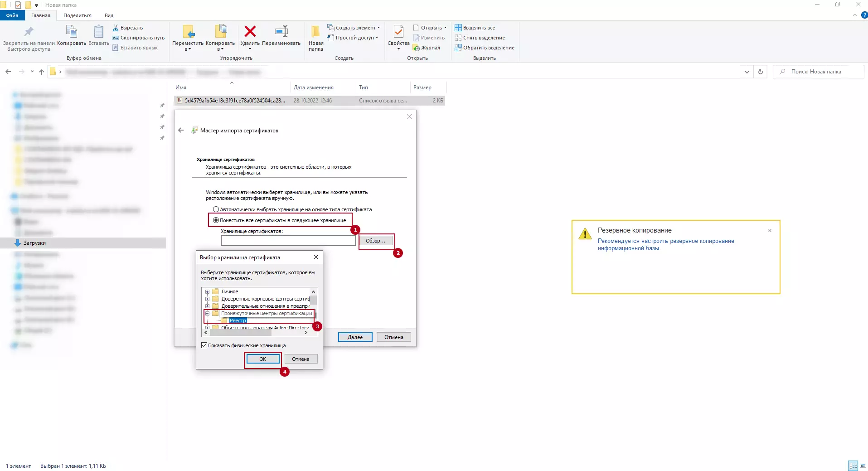Select the Реестр tree item
This screenshot has height=471, width=868.
238,320
